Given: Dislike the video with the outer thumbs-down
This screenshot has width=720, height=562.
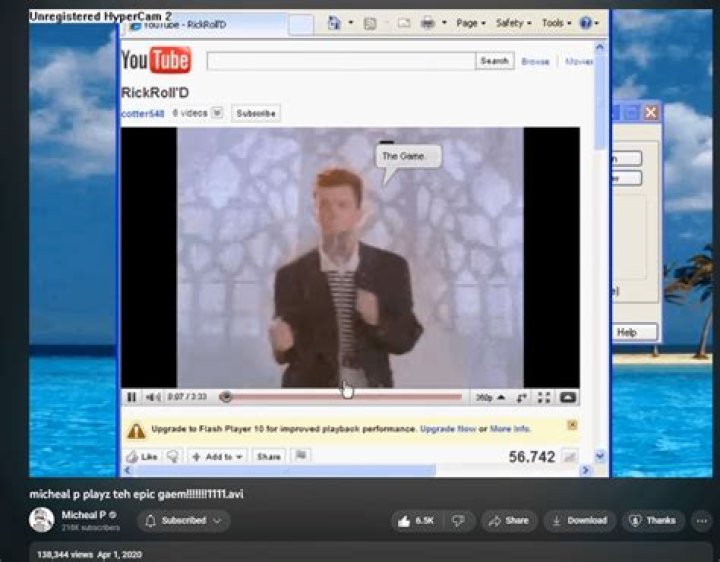Looking at the screenshot, I should coord(458,520).
